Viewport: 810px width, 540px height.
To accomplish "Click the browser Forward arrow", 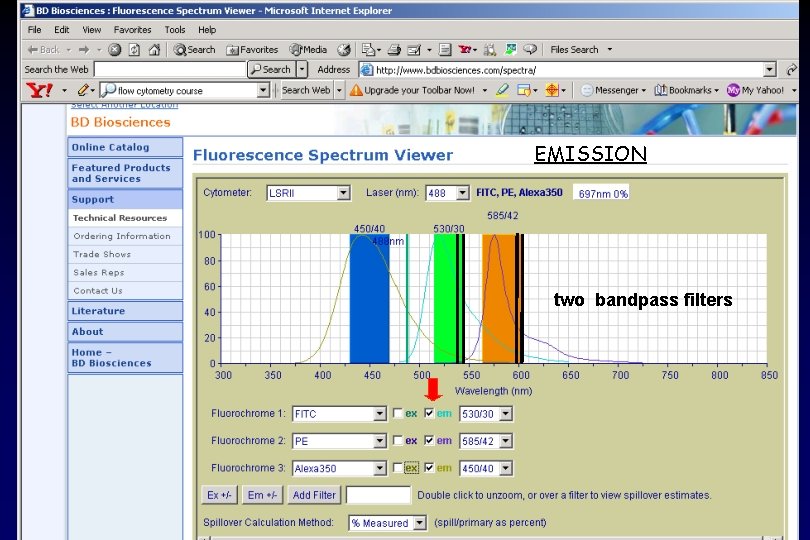I will pos(84,50).
